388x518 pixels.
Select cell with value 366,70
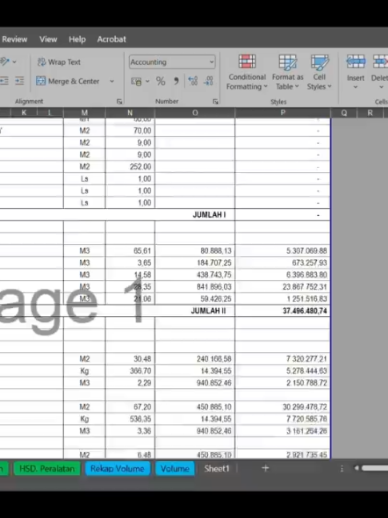[x=130, y=371]
